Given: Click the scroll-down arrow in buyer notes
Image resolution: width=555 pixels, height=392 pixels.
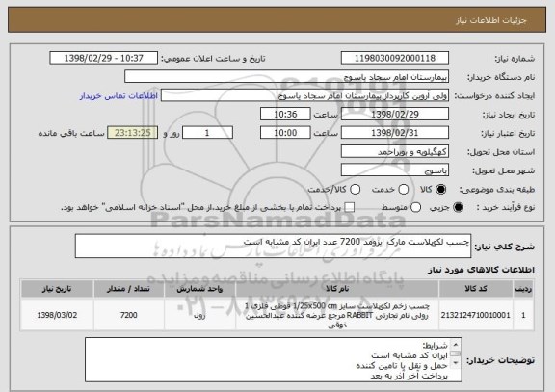Looking at the screenshot, I should (x=456, y=363).
